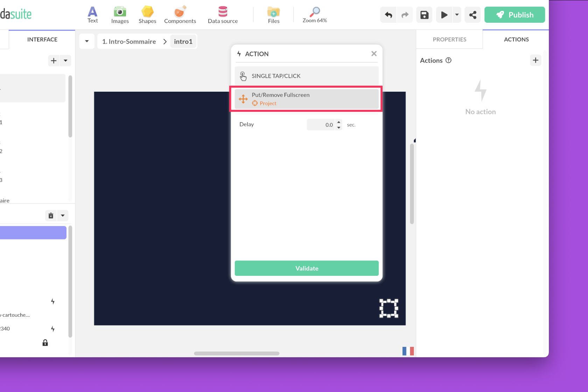
Task: Open the Text tool
Action: click(92, 15)
